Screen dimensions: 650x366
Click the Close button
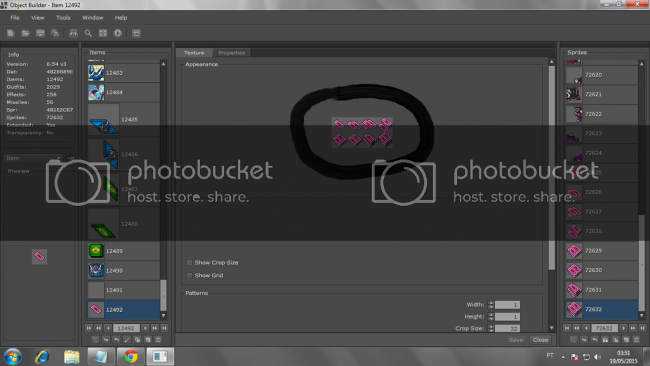(540, 339)
